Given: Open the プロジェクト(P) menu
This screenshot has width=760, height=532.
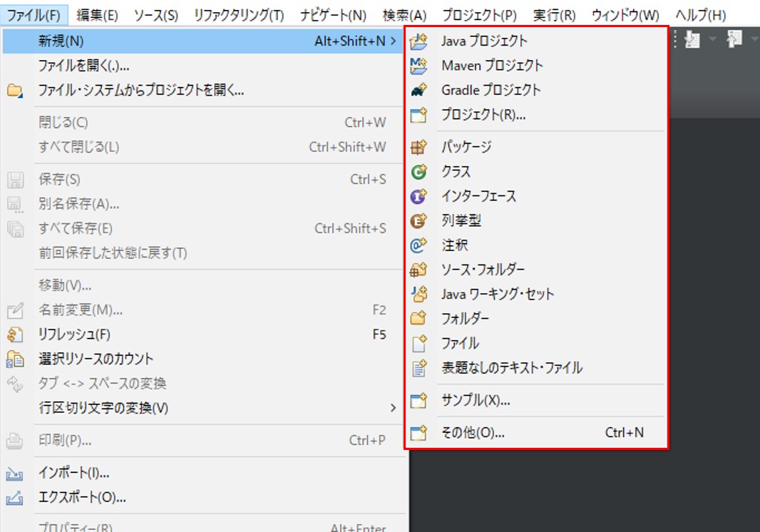Looking at the screenshot, I should (x=479, y=16).
